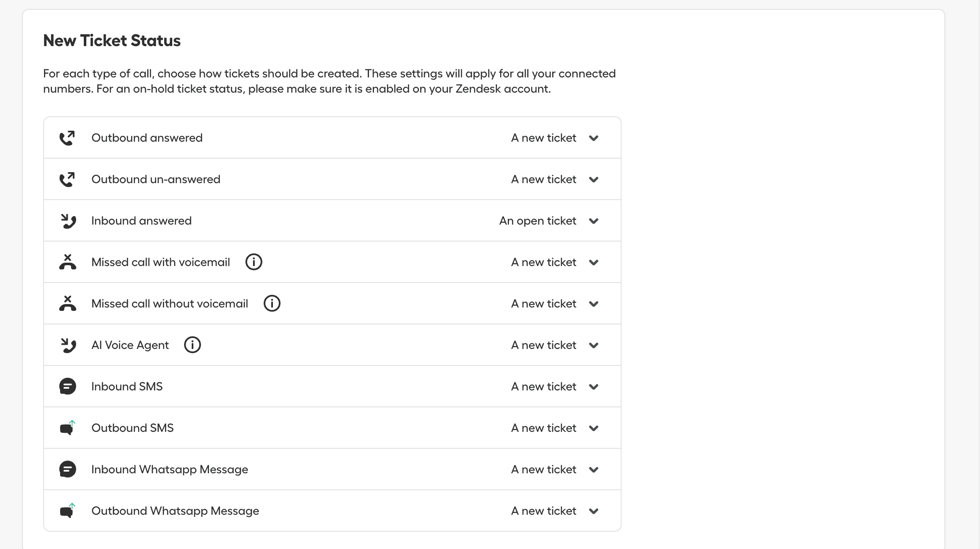Click the Missed call without voicemail icon
Viewport: 980px width, 549px height.
coord(68,303)
